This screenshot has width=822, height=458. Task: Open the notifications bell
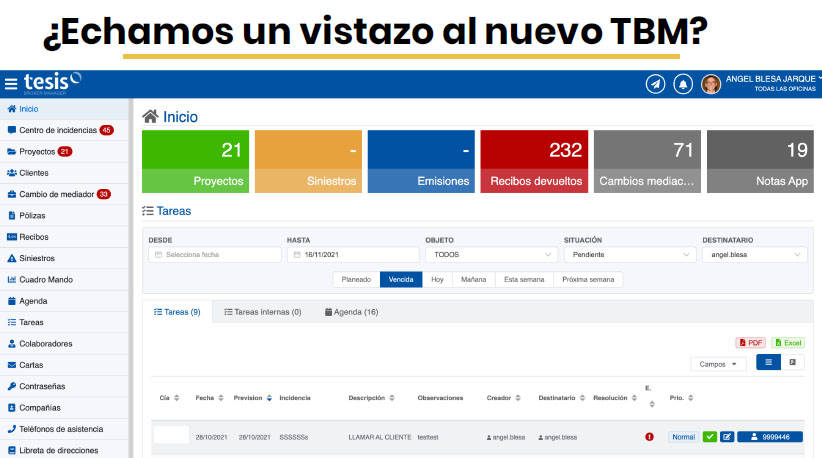coord(683,84)
